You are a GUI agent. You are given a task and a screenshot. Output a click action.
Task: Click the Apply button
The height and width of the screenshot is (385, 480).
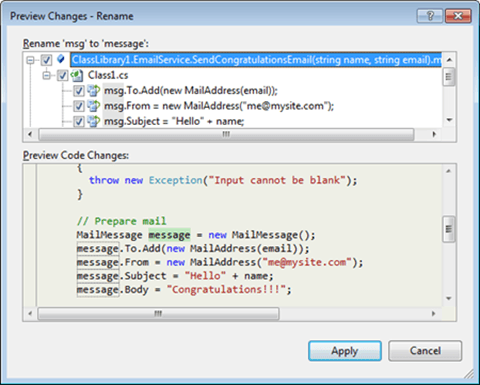(345, 351)
